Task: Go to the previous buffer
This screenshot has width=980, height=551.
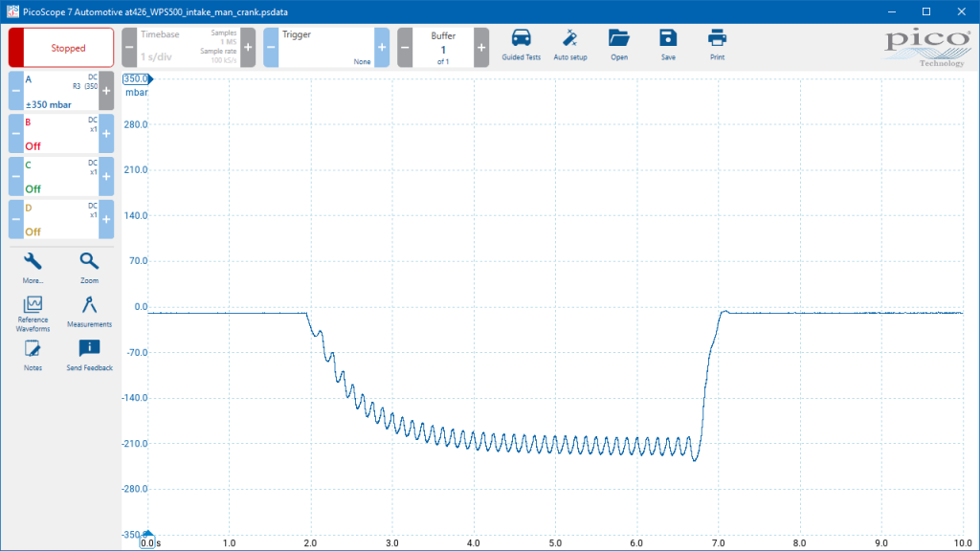Action: point(405,48)
